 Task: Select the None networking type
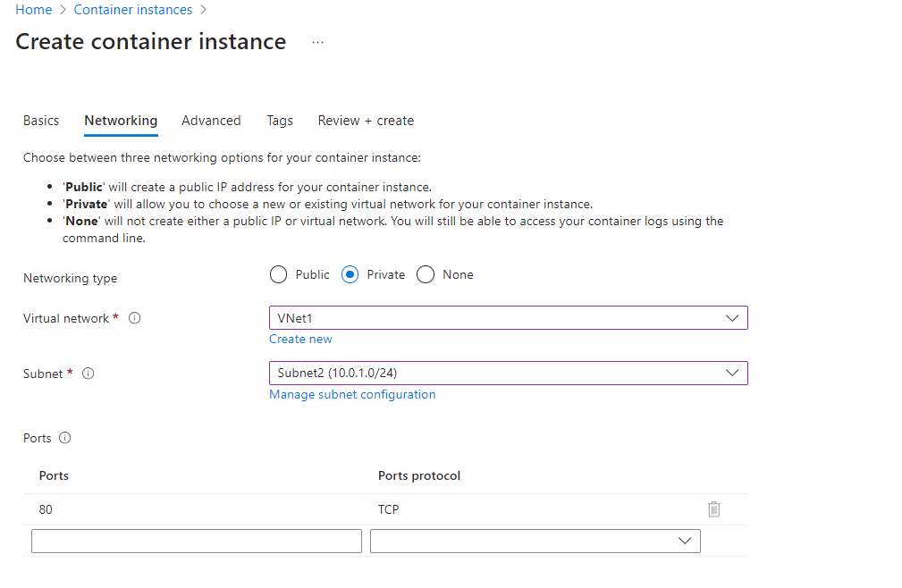(x=426, y=274)
